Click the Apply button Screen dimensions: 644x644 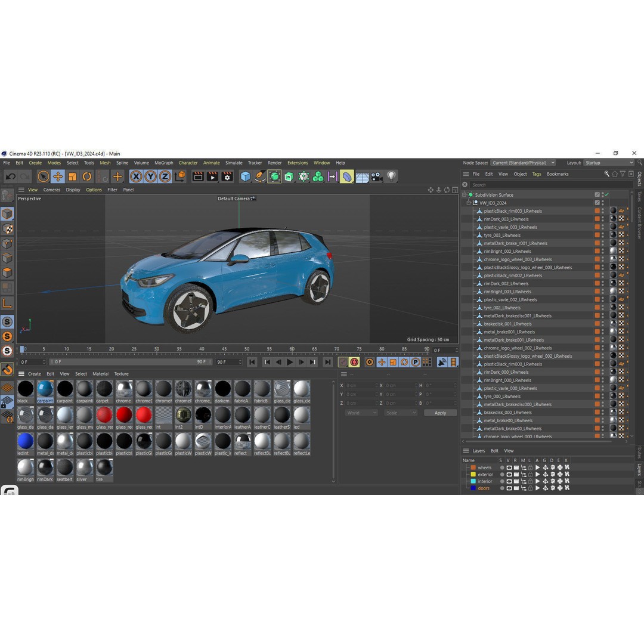(440, 413)
